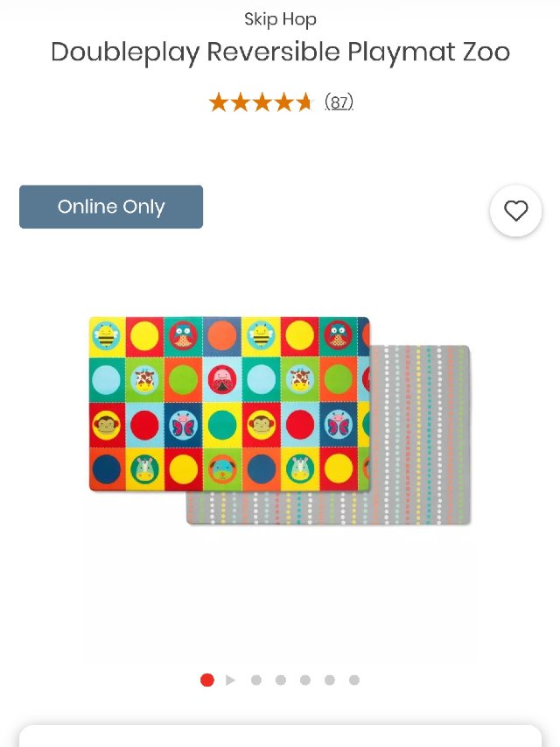
Task: Enlarge the colorful zoo playmat image
Action: click(229, 404)
